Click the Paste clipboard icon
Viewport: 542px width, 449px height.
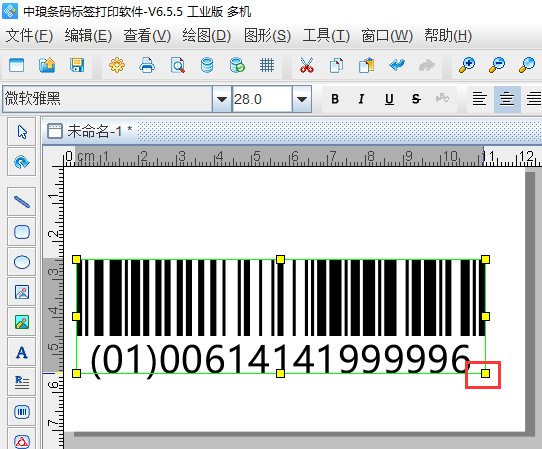coord(366,65)
